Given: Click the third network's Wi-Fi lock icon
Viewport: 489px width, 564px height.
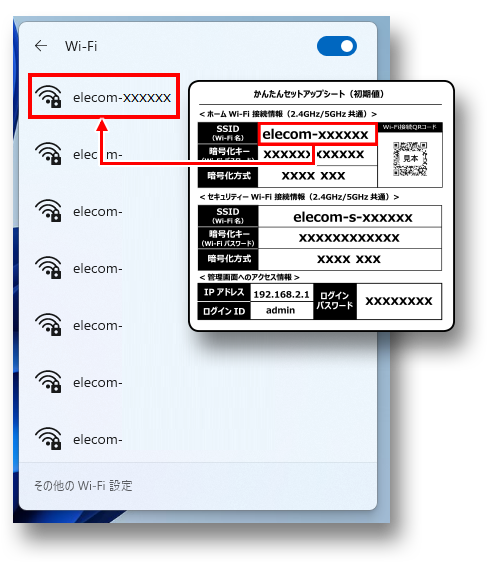Looking at the screenshot, I should click(x=48, y=210).
